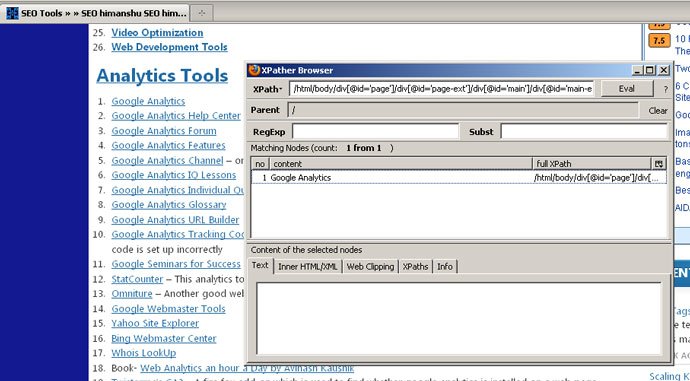Open the Video Optimization link
The width and height of the screenshot is (690, 381).
(157, 33)
